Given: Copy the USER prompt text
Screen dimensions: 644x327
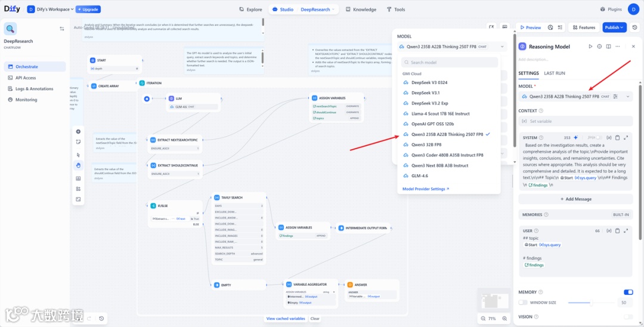Looking at the screenshot, I should tap(617, 231).
